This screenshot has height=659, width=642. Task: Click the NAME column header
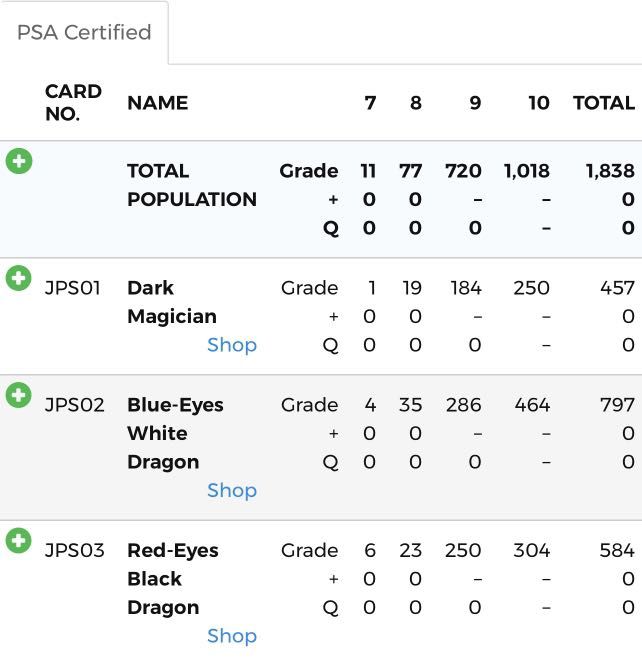(157, 103)
